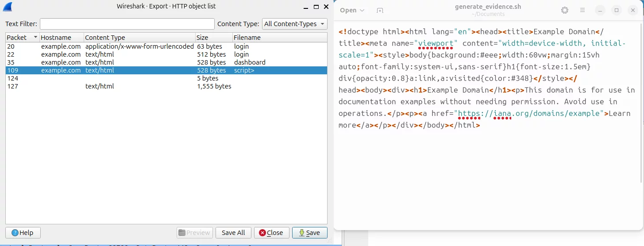Select packet 127 text/html 1,555 bytes row
644x246 pixels.
tap(133, 86)
